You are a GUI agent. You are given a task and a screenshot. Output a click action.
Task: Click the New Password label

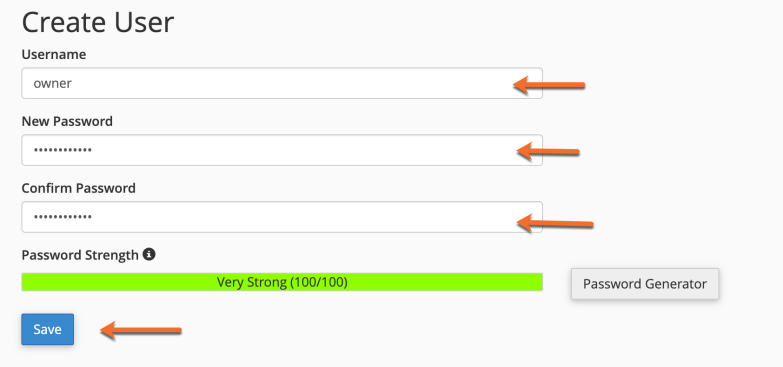[67, 121]
